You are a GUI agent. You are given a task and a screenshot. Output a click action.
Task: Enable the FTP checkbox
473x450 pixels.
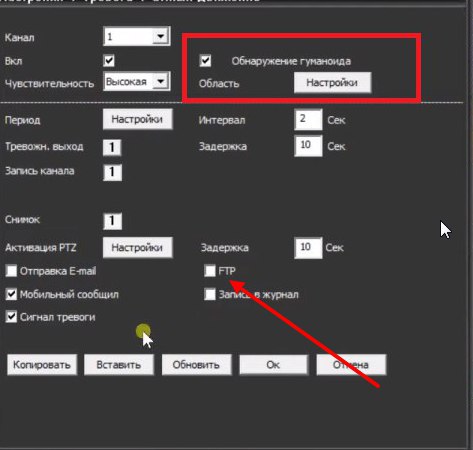coord(210,271)
